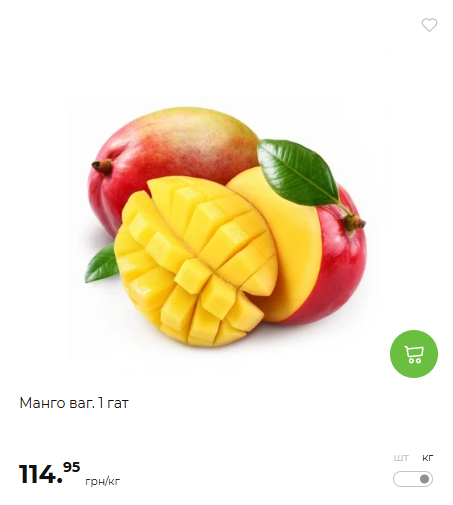Select the 'кг' unit label
The width and height of the screenshot is (453, 505).
(428, 458)
